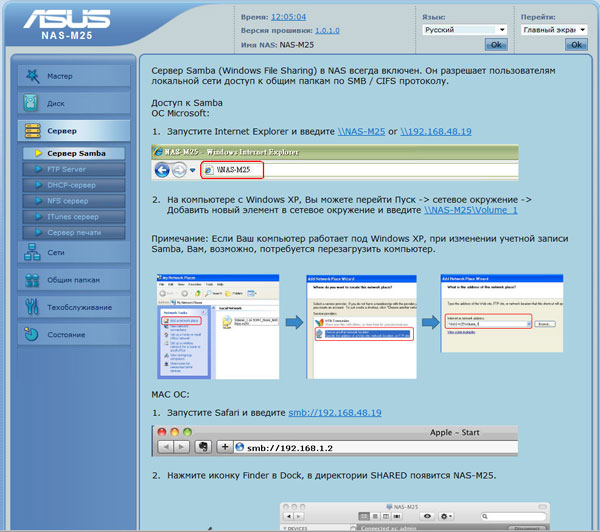Open the Общим папкам section
The image size is (600, 532).
click(74, 280)
